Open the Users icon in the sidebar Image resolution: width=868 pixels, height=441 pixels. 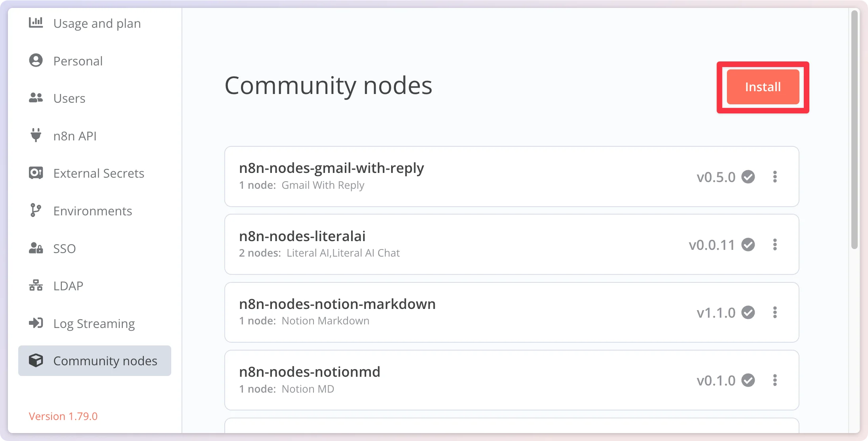pos(36,98)
